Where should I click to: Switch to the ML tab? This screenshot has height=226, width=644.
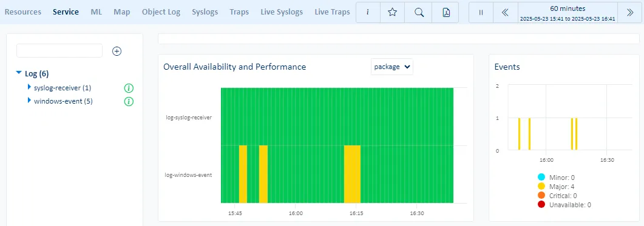click(97, 12)
